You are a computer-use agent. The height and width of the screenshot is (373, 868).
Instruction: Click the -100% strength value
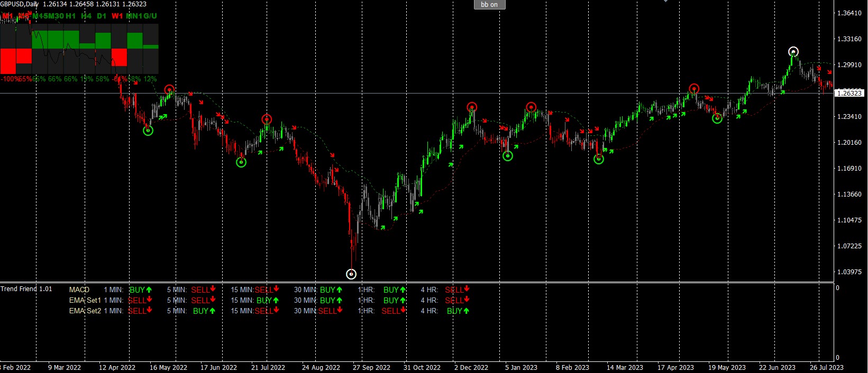[10, 79]
